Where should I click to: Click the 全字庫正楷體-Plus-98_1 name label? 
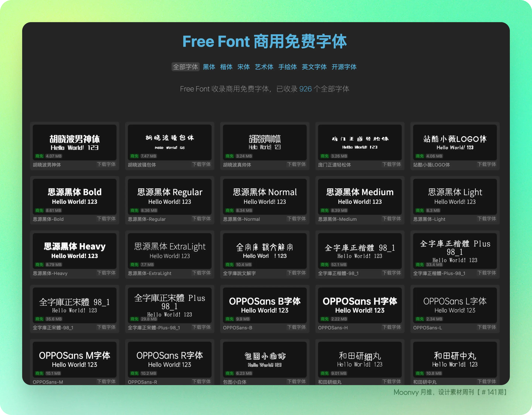(439, 273)
